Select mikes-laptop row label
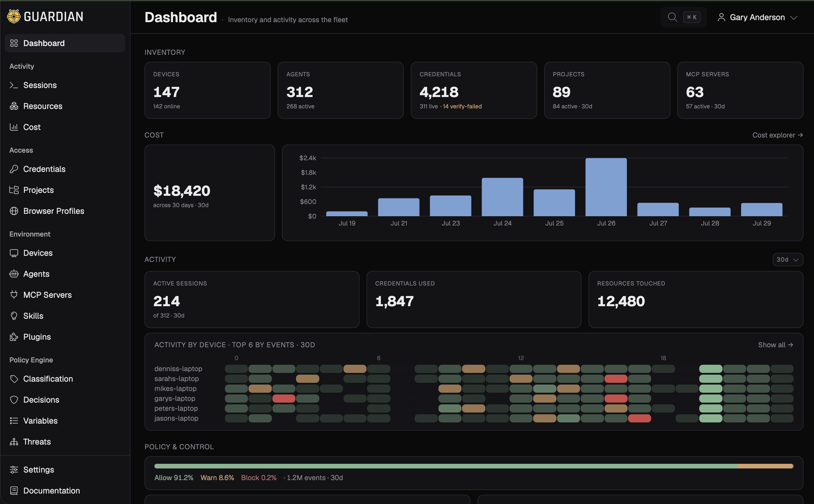814x504 pixels. click(x=175, y=389)
